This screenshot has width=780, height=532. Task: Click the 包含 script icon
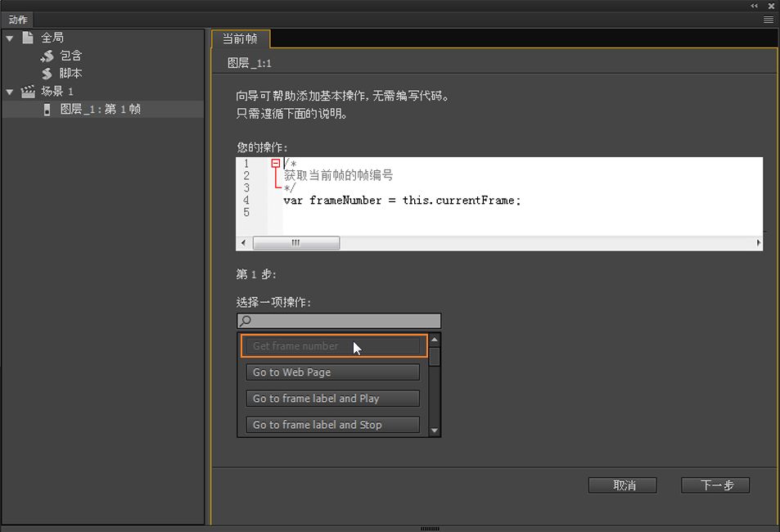pyautogui.click(x=47, y=56)
